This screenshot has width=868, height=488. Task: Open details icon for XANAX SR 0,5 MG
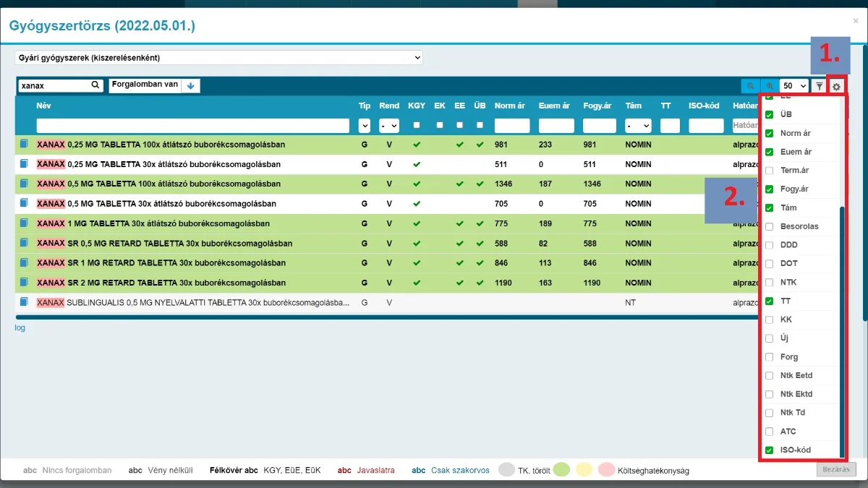[x=24, y=243]
